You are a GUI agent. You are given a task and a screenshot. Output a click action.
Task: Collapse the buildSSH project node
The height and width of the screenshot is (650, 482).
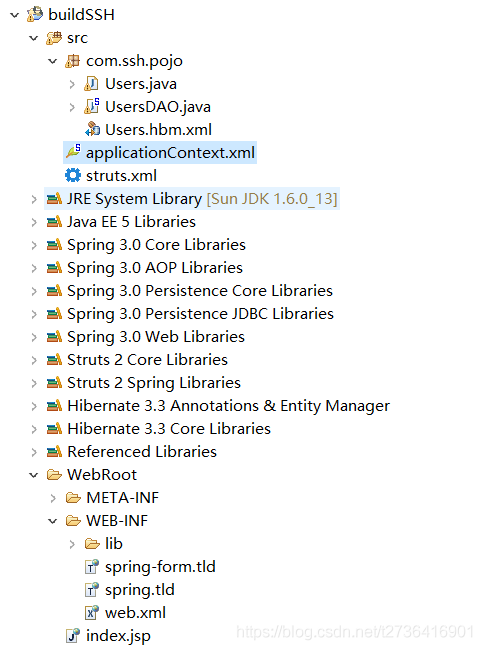click(x=15, y=15)
